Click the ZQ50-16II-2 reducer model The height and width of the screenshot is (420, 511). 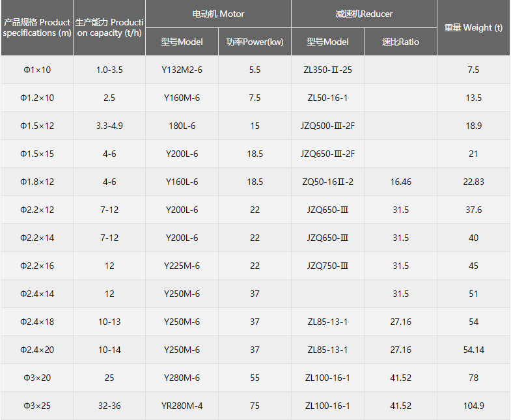point(327,182)
